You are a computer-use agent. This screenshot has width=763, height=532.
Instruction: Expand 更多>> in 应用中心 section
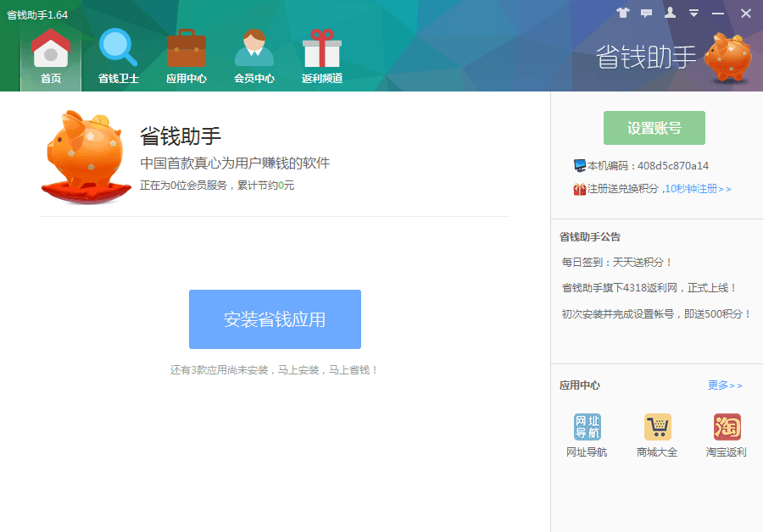(x=725, y=385)
